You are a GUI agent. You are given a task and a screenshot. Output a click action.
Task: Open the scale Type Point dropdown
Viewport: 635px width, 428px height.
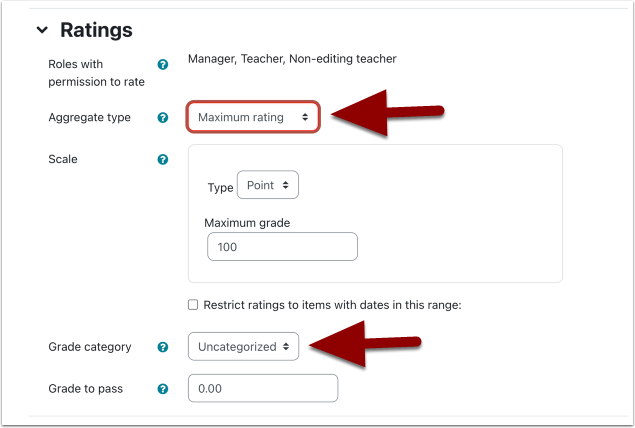coord(267,186)
